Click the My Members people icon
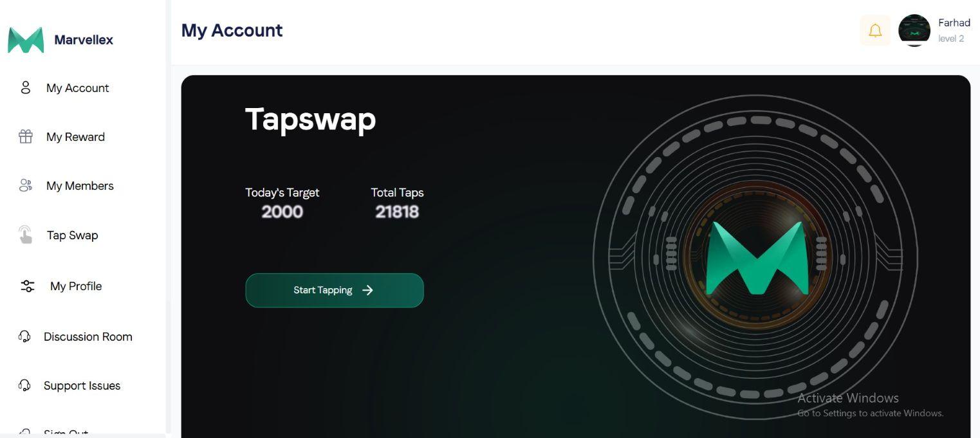The image size is (980, 438). click(x=26, y=186)
